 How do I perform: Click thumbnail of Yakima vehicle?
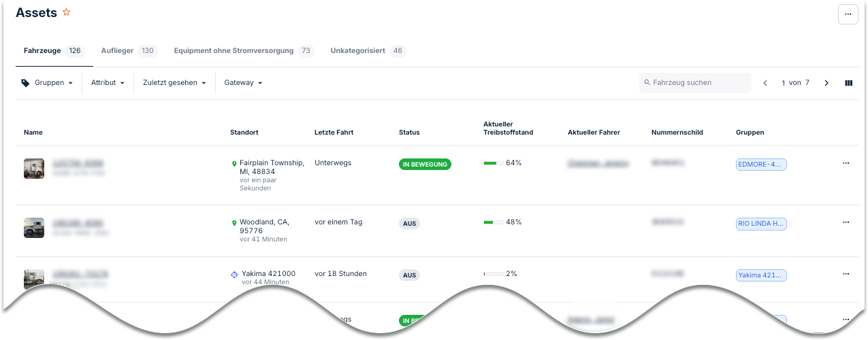pyautogui.click(x=34, y=279)
